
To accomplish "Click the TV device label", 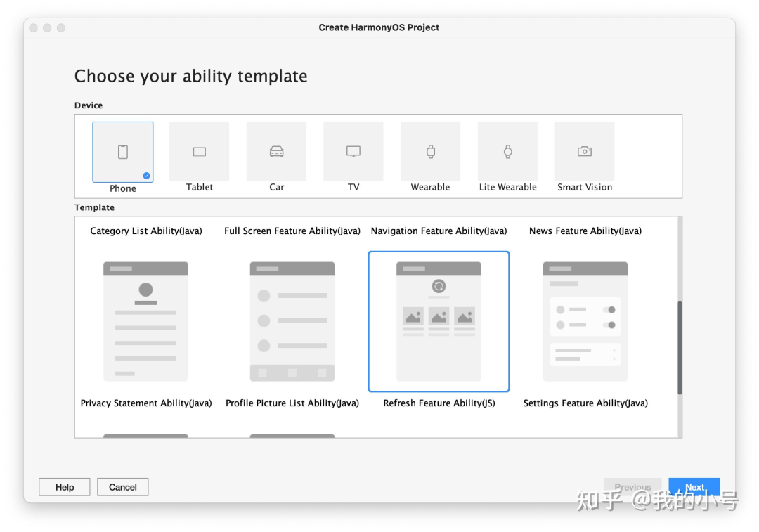I will pos(353,188).
